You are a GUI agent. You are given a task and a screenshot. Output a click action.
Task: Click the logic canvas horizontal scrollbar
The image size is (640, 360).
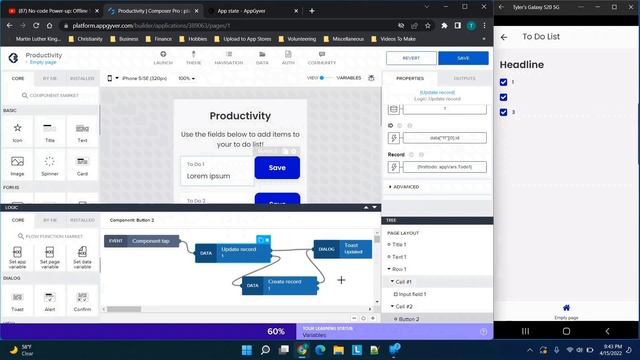coord(124,309)
